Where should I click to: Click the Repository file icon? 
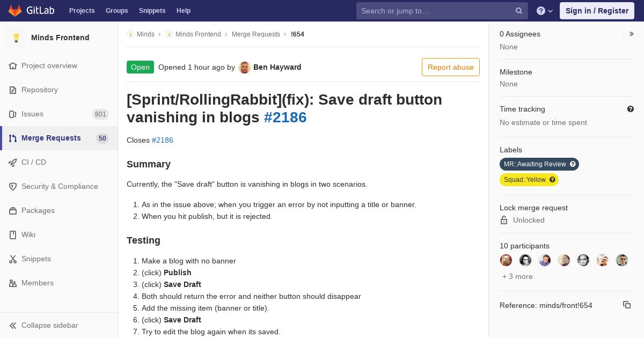coord(13,90)
